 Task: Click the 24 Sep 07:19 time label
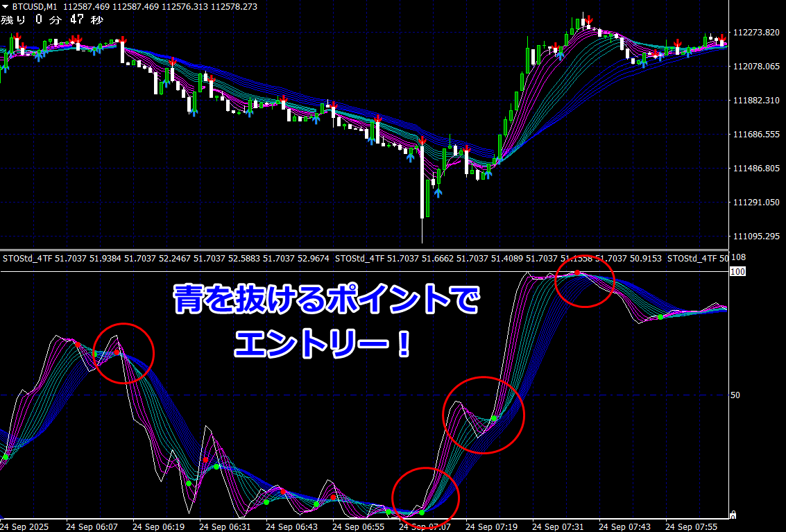[x=492, y=527]
